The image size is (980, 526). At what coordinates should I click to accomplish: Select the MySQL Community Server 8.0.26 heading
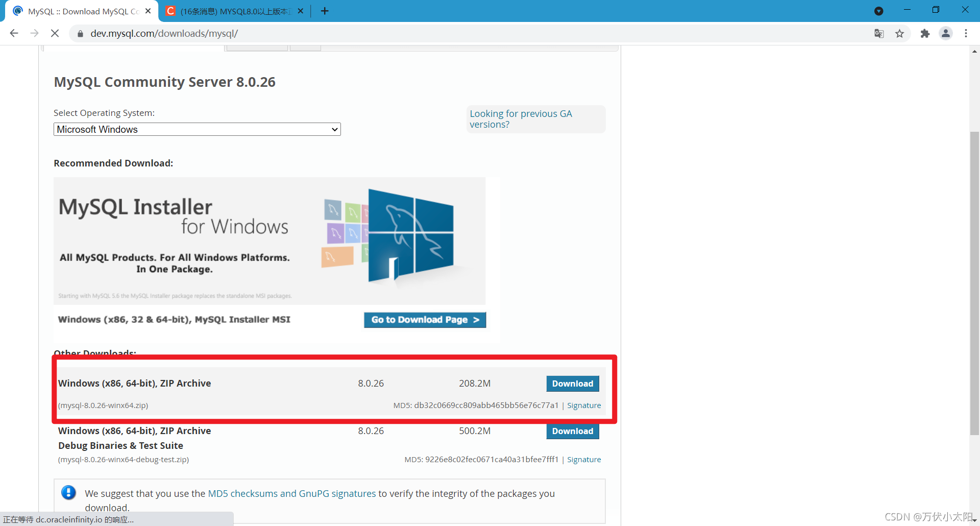164,82
